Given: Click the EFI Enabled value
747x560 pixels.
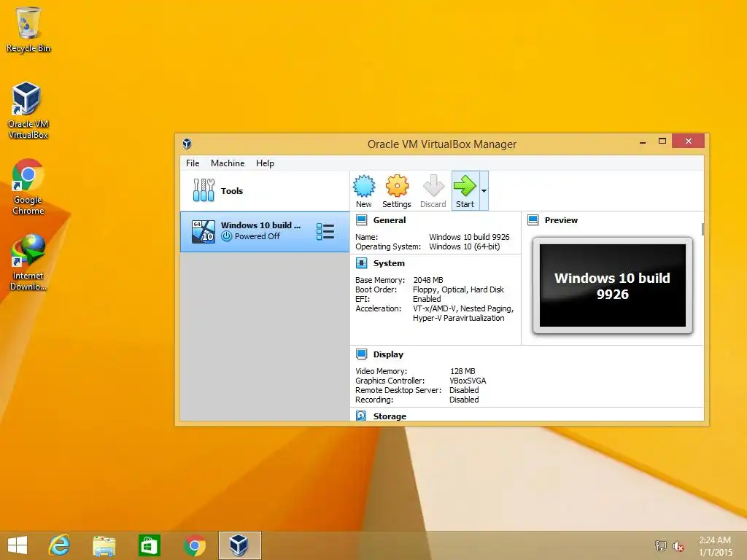Looking at the screenshot, I should point(427,299).
